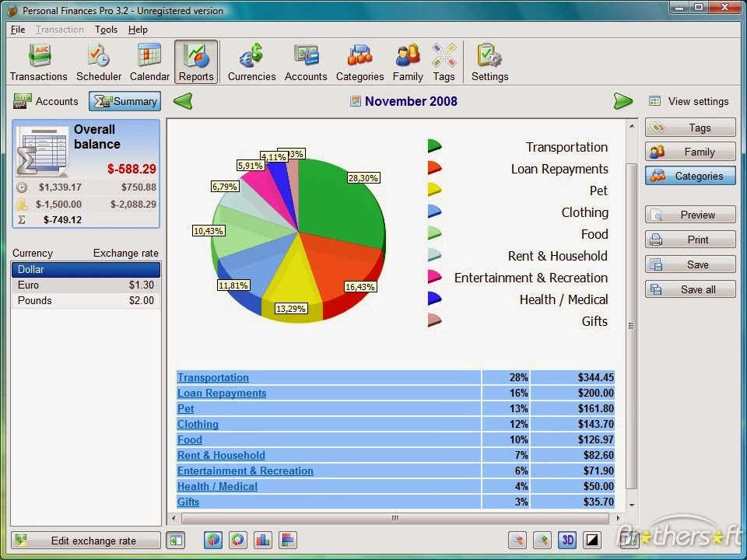This screenshot has width=747, height=560.
Task: Open the File menu
Action: [x=18, y=30]
